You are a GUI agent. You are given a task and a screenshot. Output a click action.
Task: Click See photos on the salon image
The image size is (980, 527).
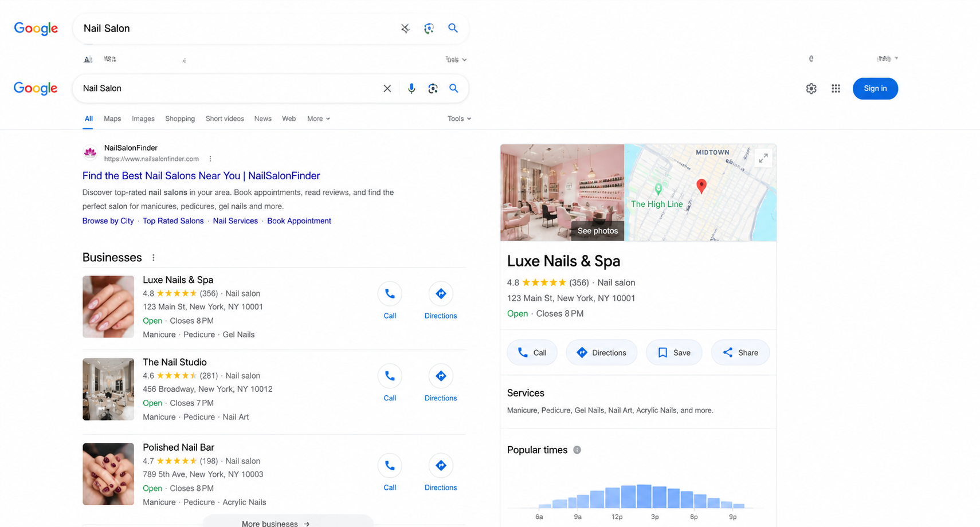click(597, 231)
